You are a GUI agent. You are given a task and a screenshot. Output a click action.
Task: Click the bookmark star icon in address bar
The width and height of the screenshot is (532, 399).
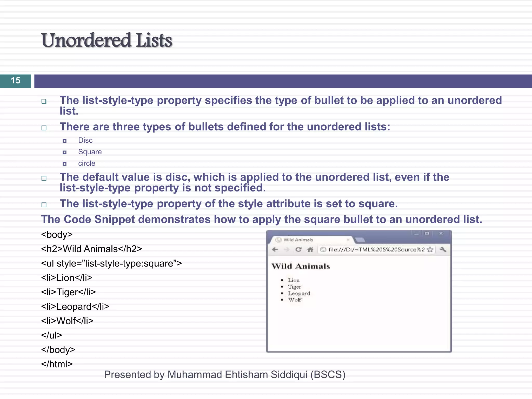[x=430, y=250]
